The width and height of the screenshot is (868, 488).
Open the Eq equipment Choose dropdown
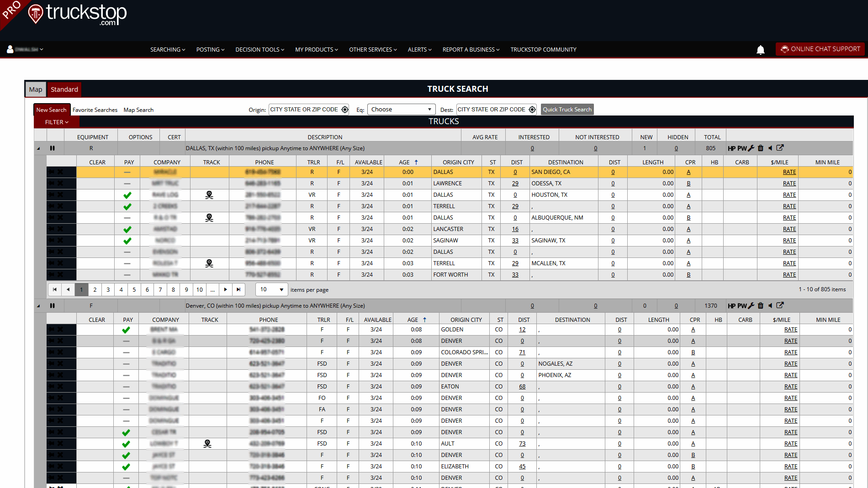[x=401, y=110]
